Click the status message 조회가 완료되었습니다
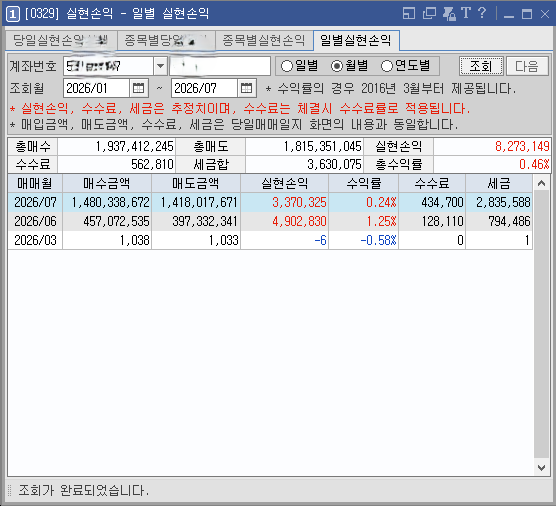The width and height of the screenshot is (556, 506). (x=84, y=490)
